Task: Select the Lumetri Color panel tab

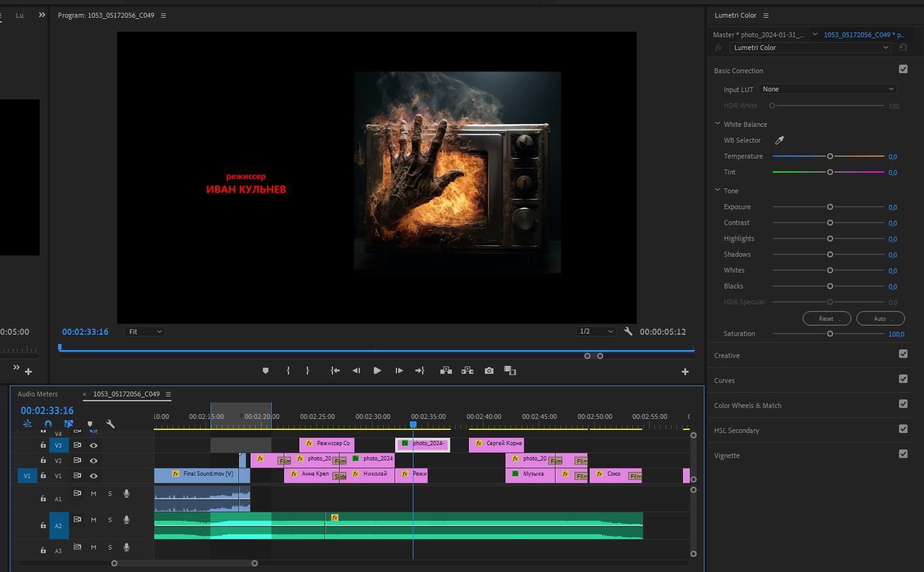Action: click(736, 15)
